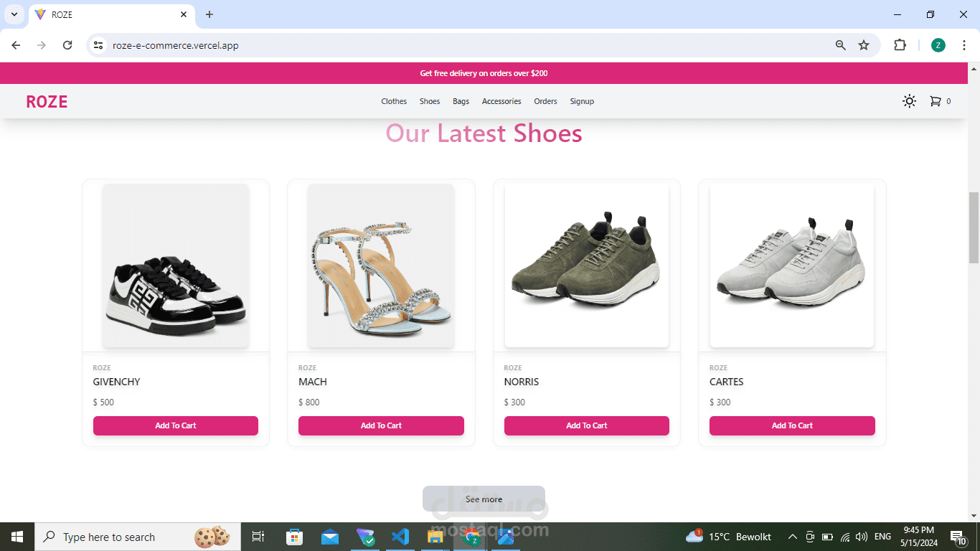Open the battery status icon
This screenshot has height=551, width=980.
click(827, 537)
